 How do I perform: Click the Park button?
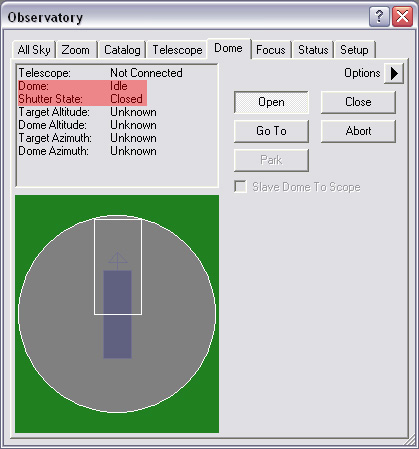tap(271, 160)
